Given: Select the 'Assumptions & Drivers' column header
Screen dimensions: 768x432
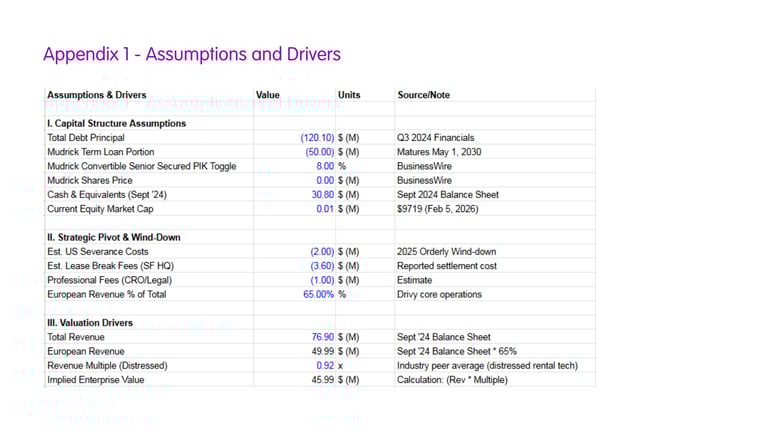Looking at the screenshot, I should click(x=96, y=95).
